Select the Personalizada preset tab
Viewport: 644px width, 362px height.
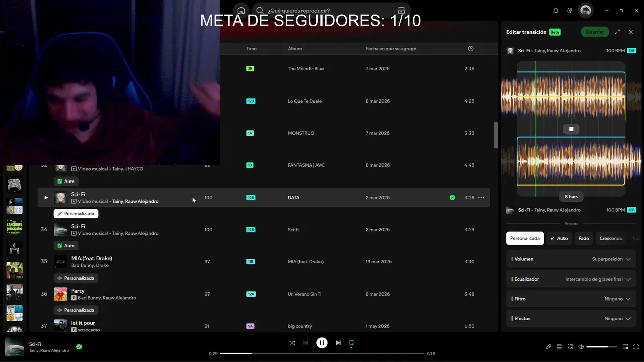point(525,238)
